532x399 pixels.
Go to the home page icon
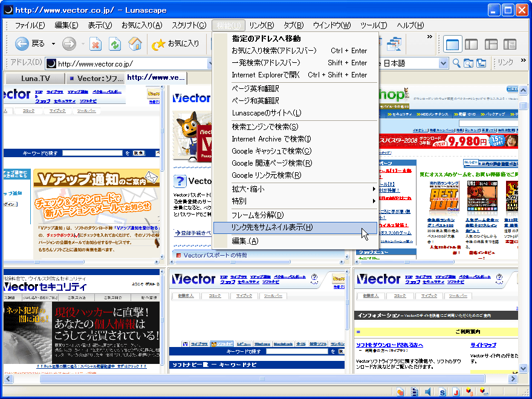[135, 44]
